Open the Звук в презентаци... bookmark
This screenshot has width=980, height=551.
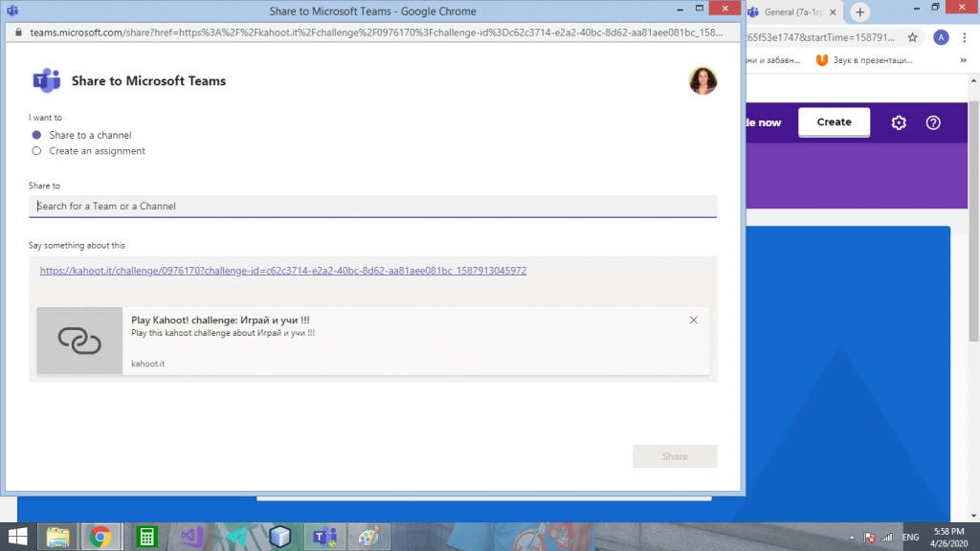[865, 60]
